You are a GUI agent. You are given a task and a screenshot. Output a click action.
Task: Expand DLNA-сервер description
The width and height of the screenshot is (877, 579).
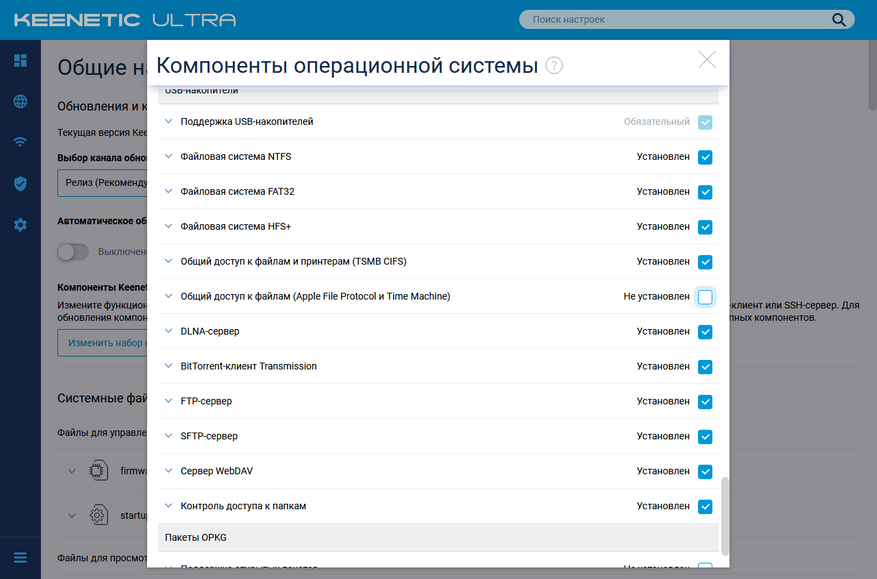pyautogui.click(x=168, y=331)
